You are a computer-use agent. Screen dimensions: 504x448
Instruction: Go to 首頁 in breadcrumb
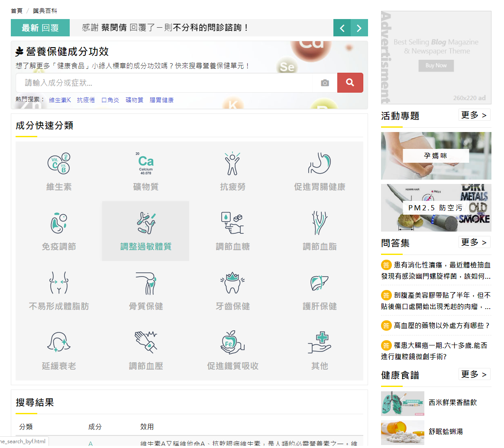pyautogui.click(x=17, y=10)
